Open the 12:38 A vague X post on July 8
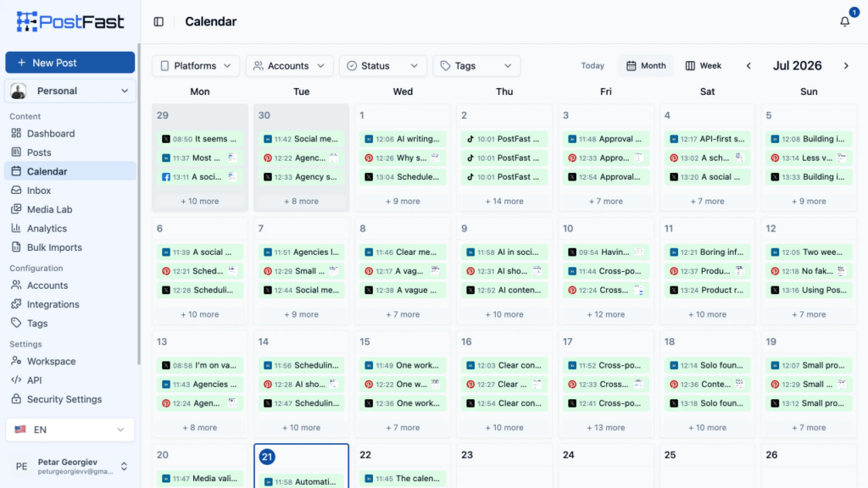The width and height of the screenshot is (868, 488). tap(403, 290)
